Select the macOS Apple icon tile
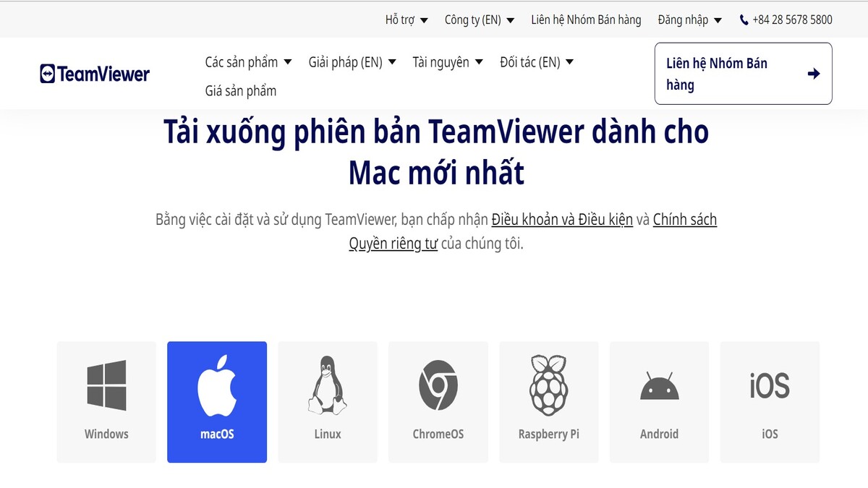Viewport: 868px width, 488px height. click(217, 402)
